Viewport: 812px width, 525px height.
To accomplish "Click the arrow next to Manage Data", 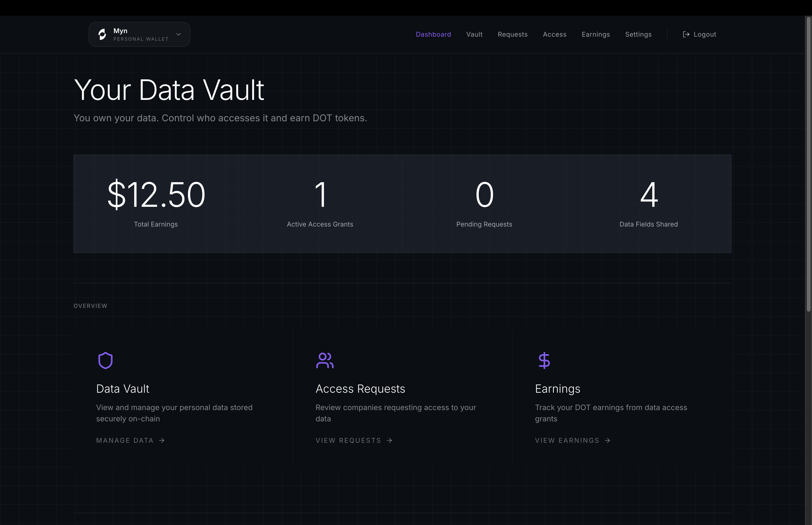I will (162, 440).
